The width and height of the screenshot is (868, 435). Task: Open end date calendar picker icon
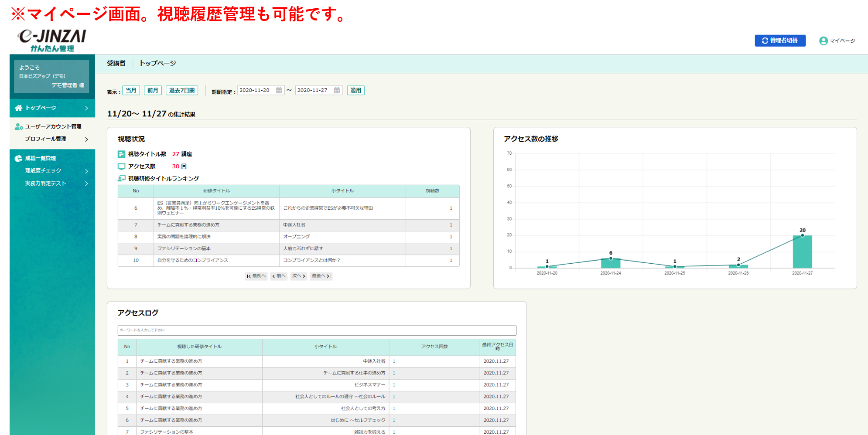point(337,90)
